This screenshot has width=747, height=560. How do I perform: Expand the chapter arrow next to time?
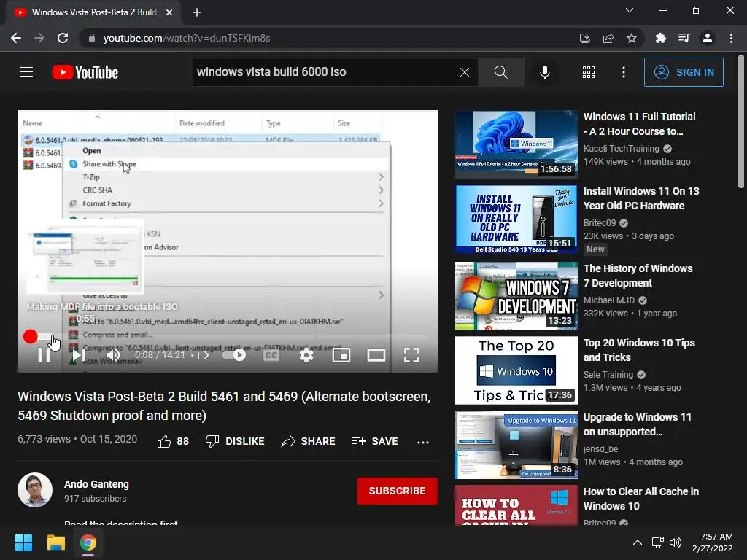206,355
